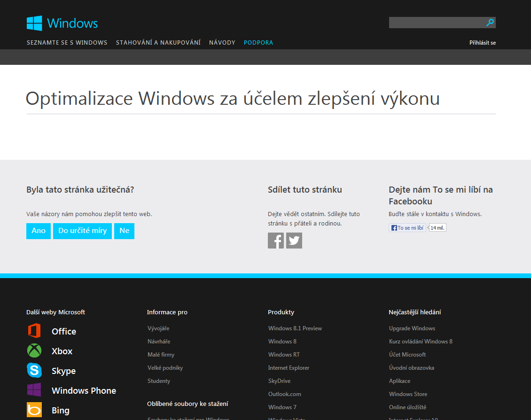
Task: Open 'Online úložiště' link
Action: pos(408,407)
